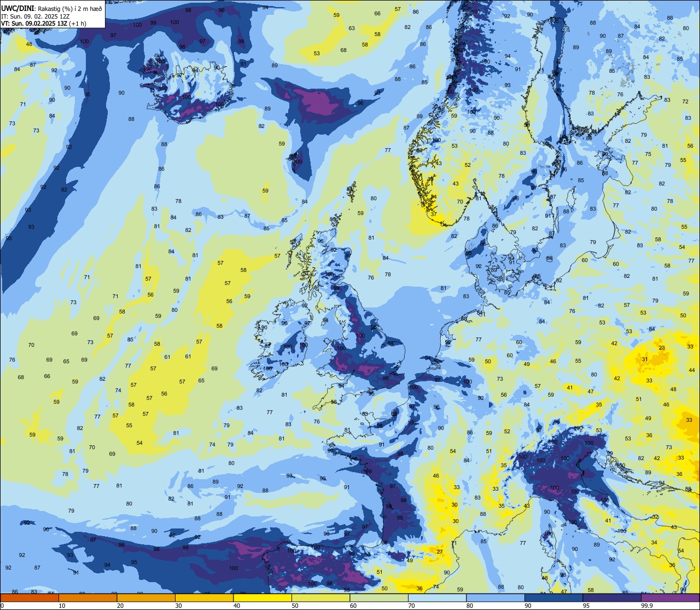
Task: Click the 40–50% bright yellow legend swatch
Action: pos(262,597)
